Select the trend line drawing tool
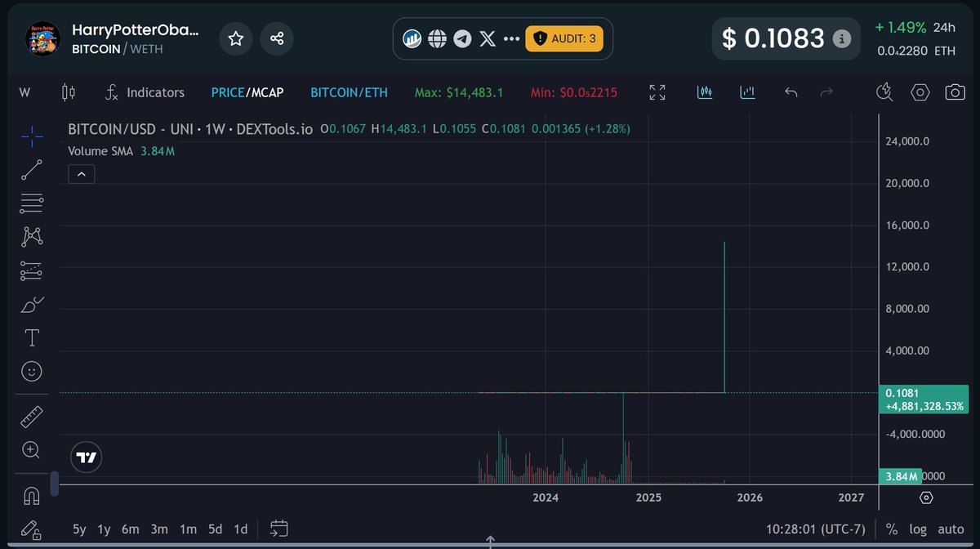Viewport: 980px width, 549px height. click(32, 170)
